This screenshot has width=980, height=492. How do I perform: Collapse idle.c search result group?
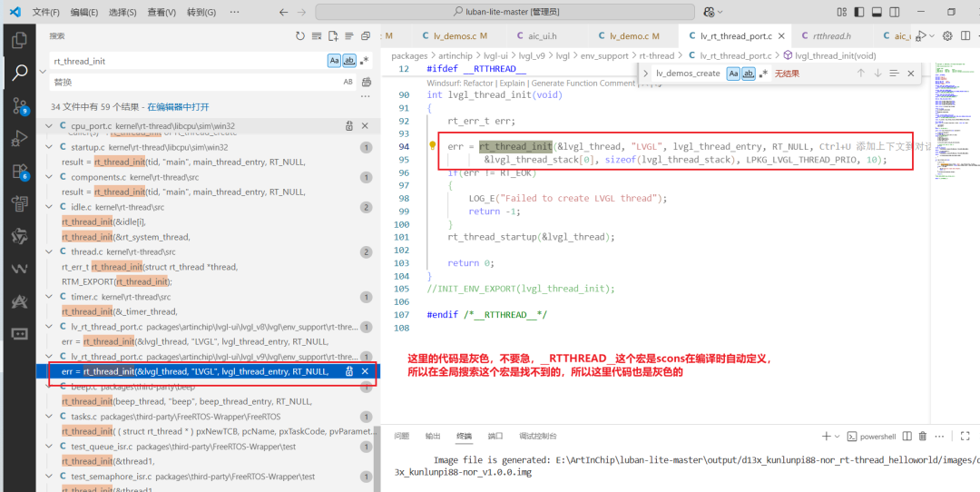coord(50,206)
